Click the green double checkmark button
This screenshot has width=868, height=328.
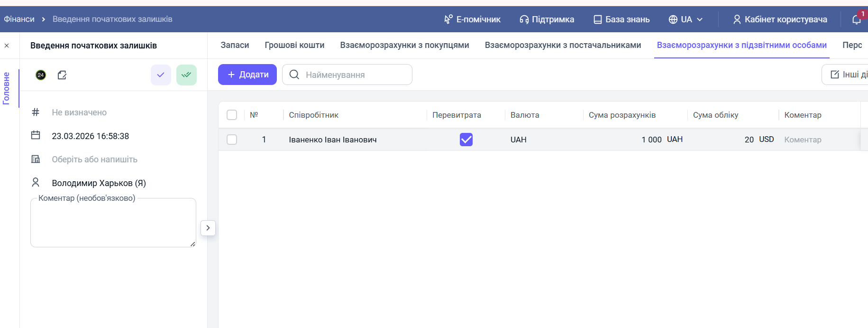[x=186, y=75]
